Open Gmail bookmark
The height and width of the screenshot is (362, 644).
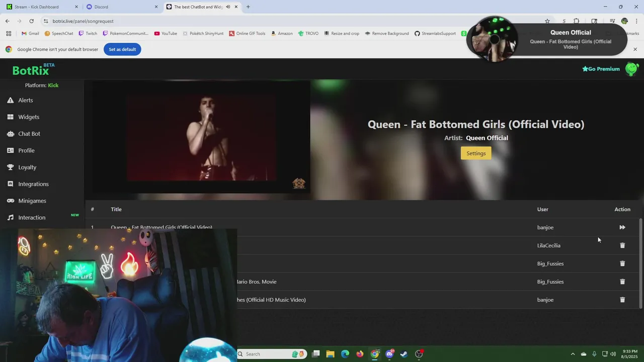30,34
